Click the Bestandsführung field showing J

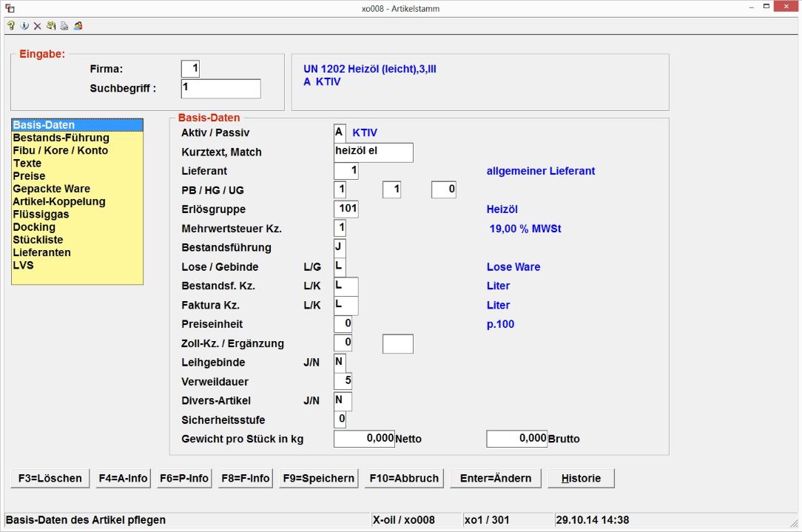pyautogui.click(x=340, y=248)
